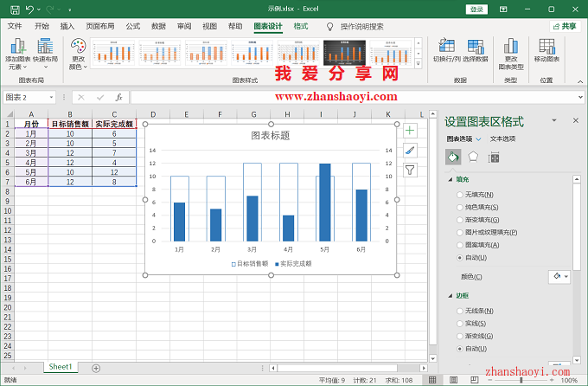Open fill Color (颜色) dropdown

(x=559, y=277)
